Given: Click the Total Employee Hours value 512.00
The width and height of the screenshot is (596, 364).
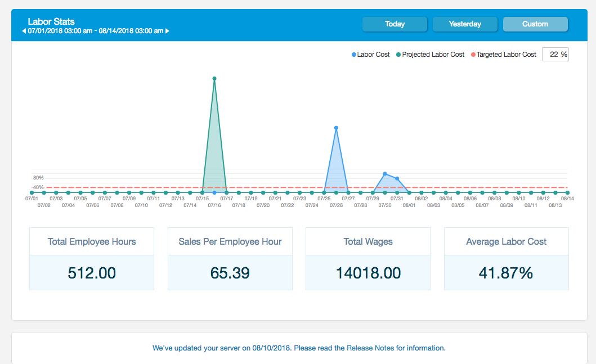Looking at the screenshot, I should [92, 273].
